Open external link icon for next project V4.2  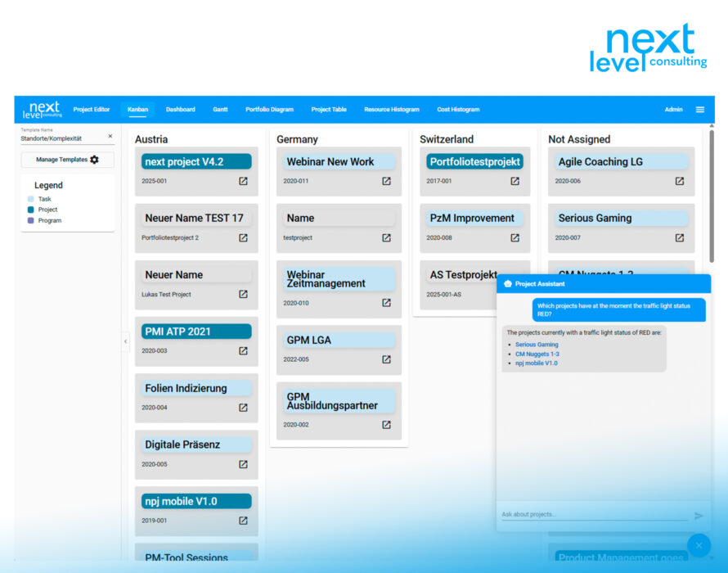pyautogui.click(x=243, y=181)
